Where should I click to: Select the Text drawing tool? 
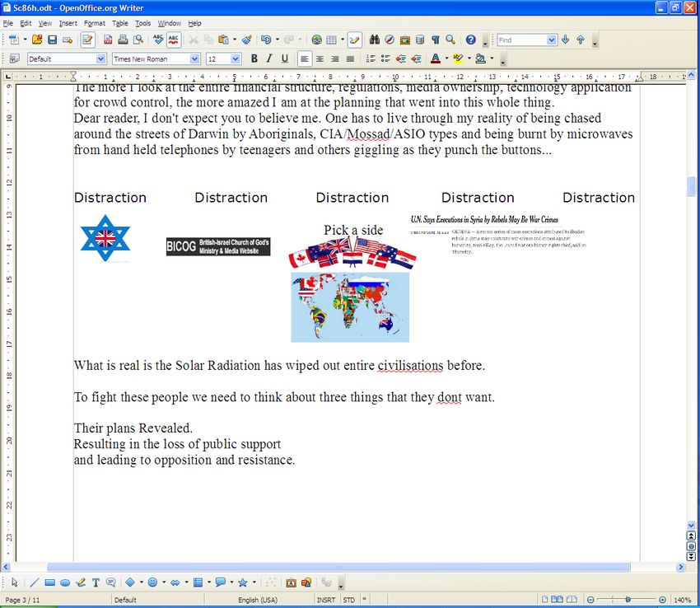pyautogui.click(x=96, y=582)
